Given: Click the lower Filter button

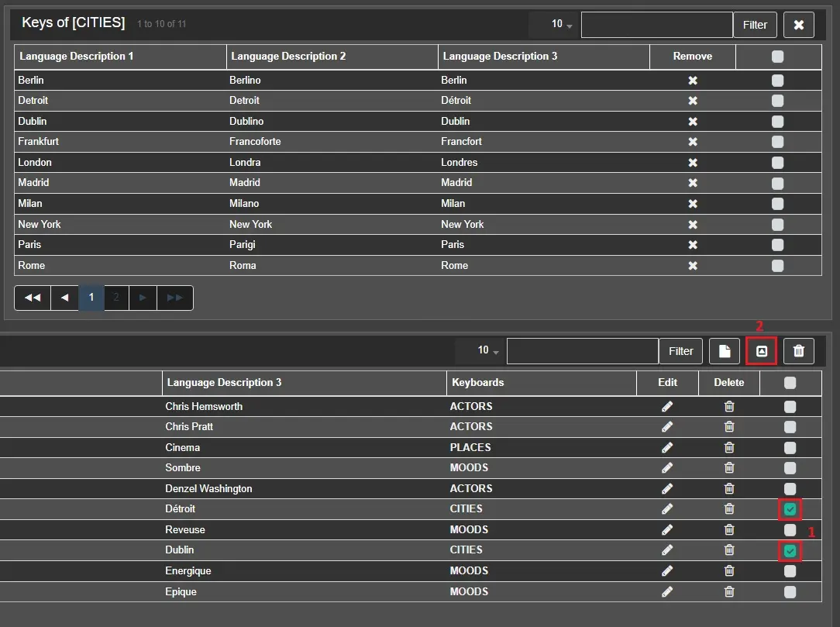Looking at the screenshot, I should (680, 351).
